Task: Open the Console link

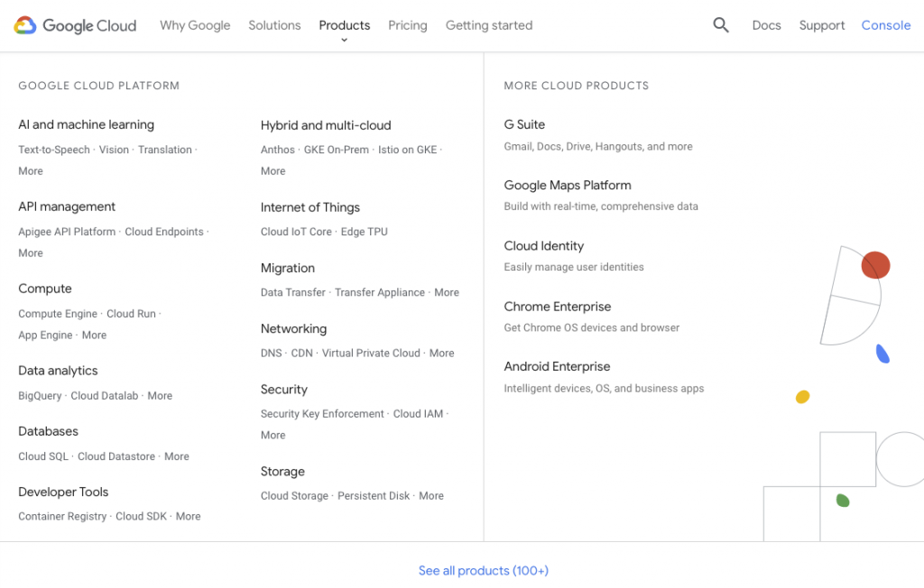Action: pyautogui.click(x=886, y=25)
